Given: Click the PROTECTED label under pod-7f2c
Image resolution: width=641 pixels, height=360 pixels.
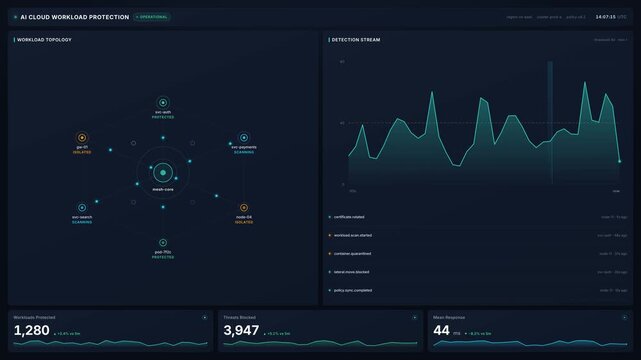Looking at the screenshot, I should point(163,257).
